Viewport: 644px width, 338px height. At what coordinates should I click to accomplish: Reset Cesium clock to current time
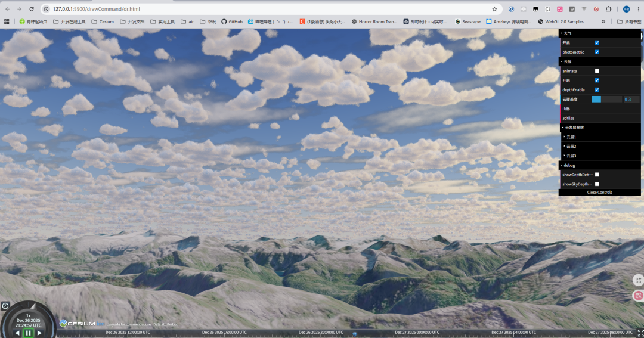click(5, 306)
